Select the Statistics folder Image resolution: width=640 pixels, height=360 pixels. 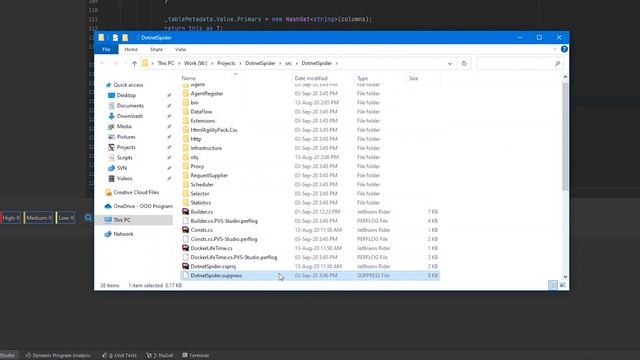200,203
